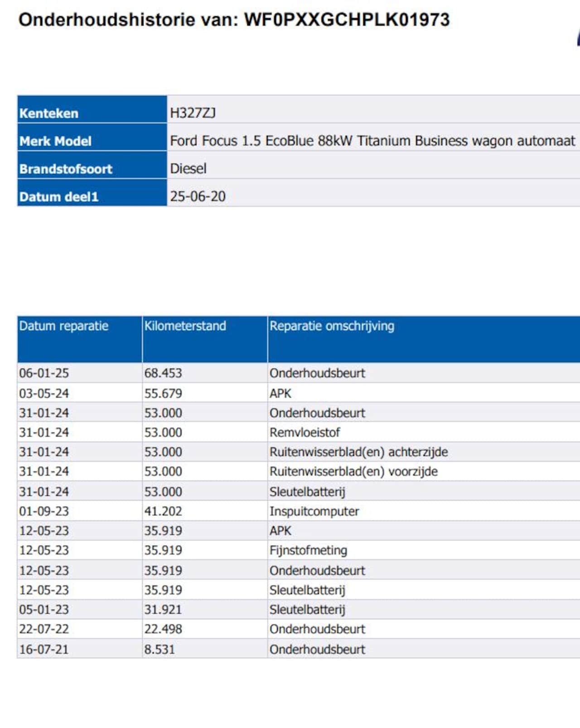Viewport: 580px width, 728px height.
Task: Click date value 25-06-20
Action: point(198,196)
